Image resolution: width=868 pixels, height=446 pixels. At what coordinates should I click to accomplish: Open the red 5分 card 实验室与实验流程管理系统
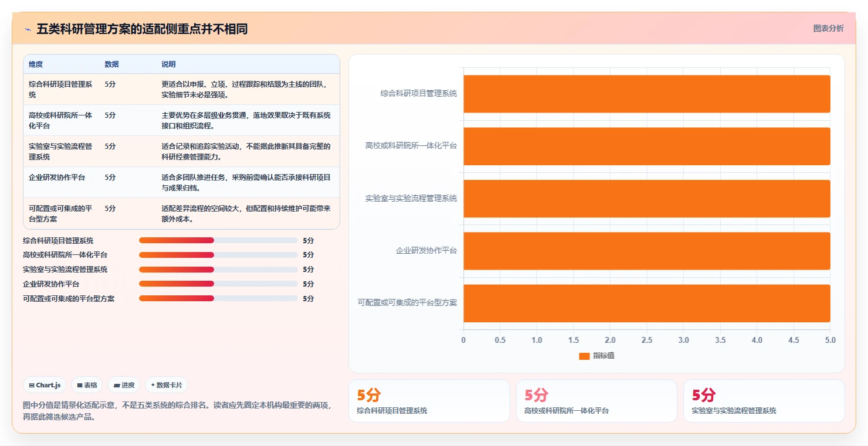(x=764, y=401)
